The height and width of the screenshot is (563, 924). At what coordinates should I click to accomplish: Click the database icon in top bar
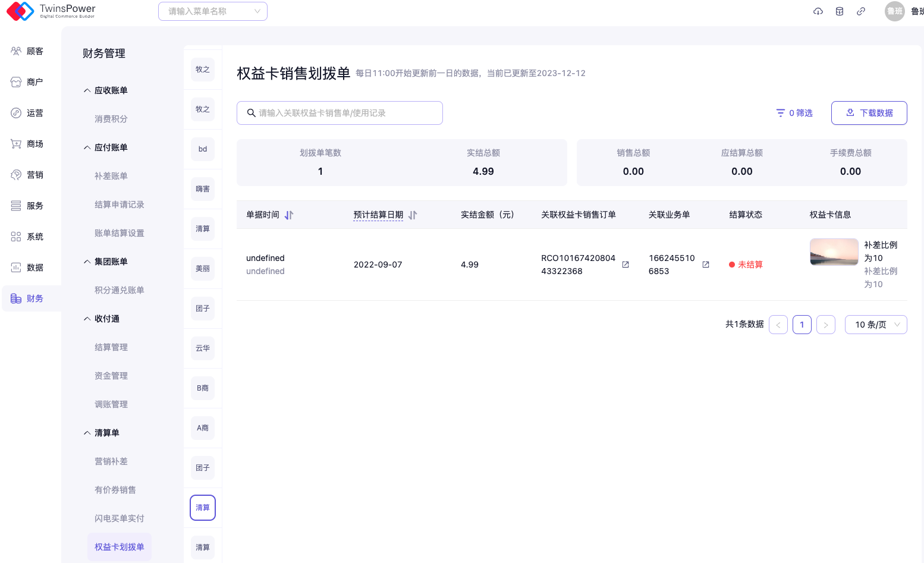(x=840, y=11)
